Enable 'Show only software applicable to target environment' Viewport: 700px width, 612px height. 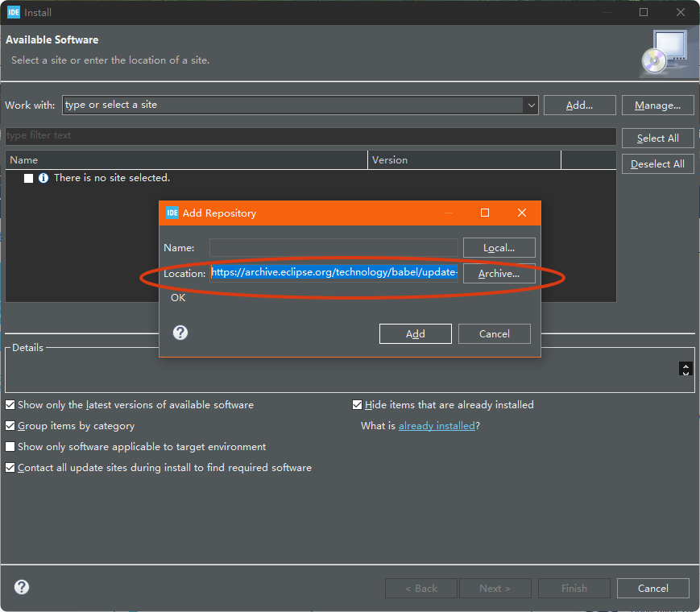pos(10,447)
